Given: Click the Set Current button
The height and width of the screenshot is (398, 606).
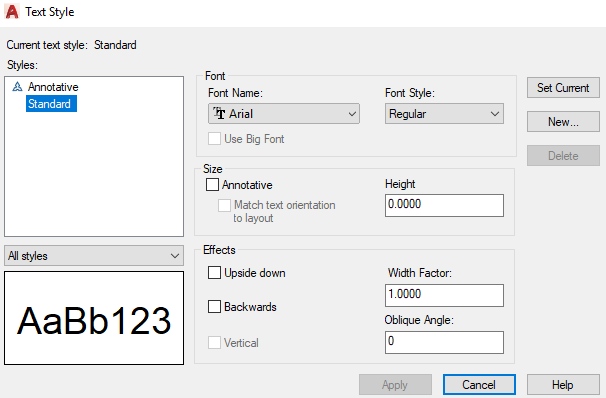Looking at the screenshot, I should point(563,88).
